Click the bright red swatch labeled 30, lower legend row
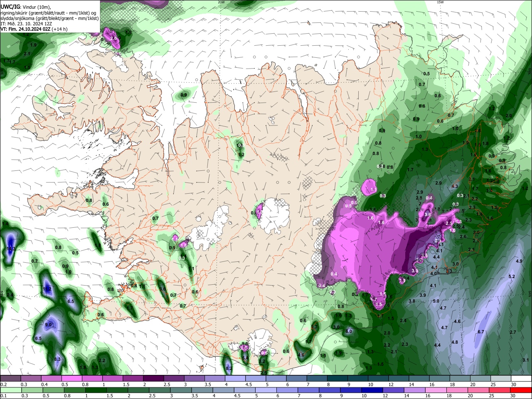The image size is (532, 399). (x=520, y=390)
